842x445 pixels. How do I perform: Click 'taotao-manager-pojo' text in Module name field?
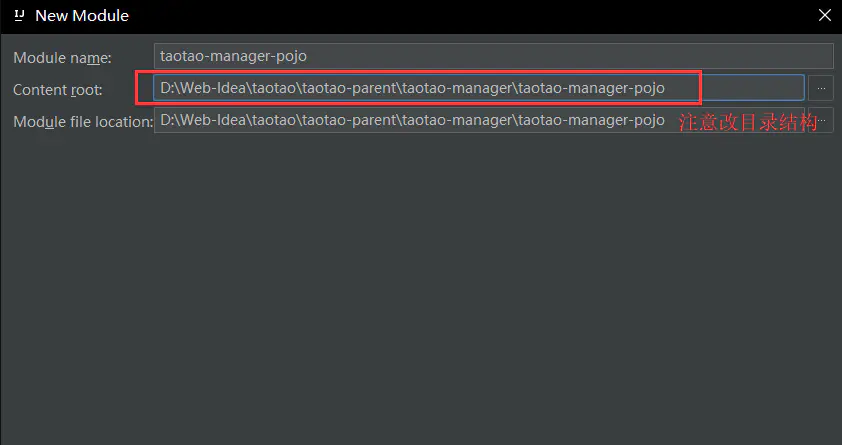coord(233,56)
